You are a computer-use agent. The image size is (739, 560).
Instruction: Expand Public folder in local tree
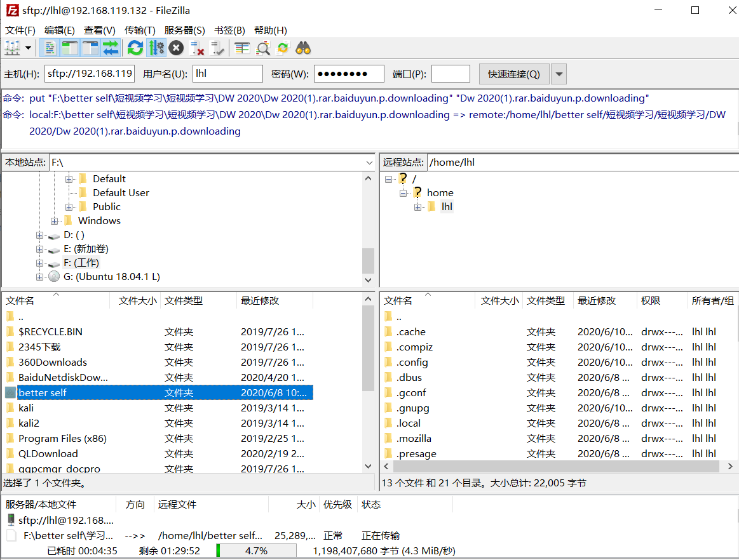(x=69, y=207)
